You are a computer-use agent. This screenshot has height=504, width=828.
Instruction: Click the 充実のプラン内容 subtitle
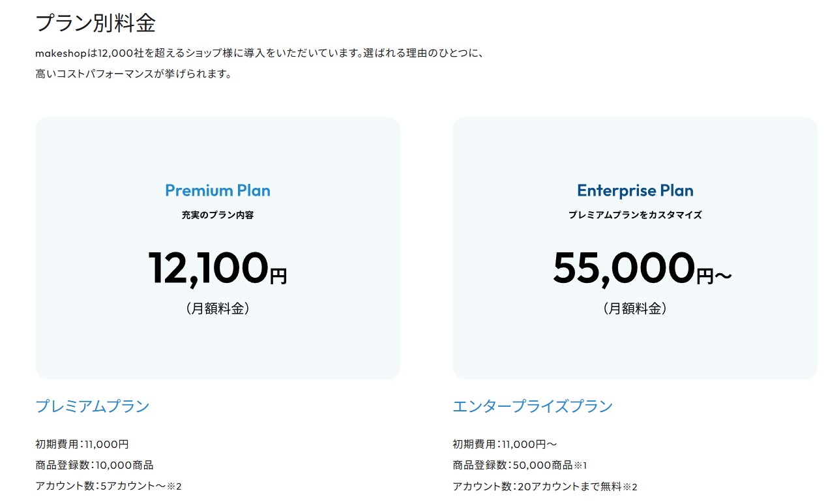click(218, 215)
